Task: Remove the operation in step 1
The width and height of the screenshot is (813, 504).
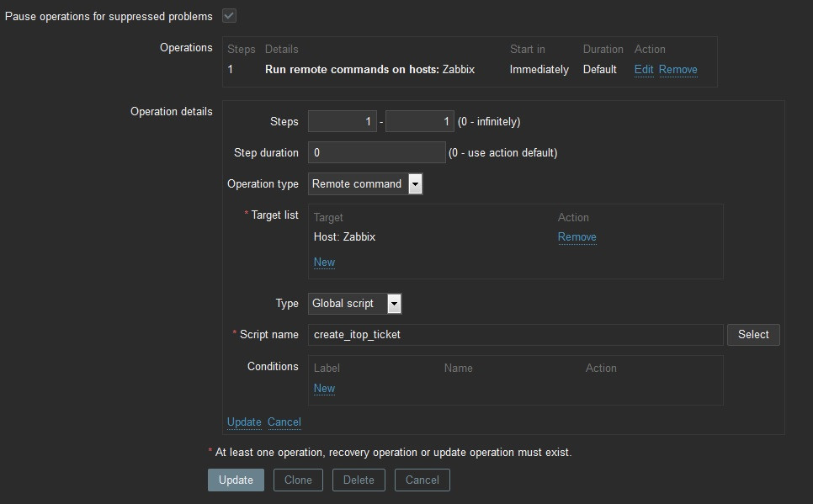Action: 677,70
